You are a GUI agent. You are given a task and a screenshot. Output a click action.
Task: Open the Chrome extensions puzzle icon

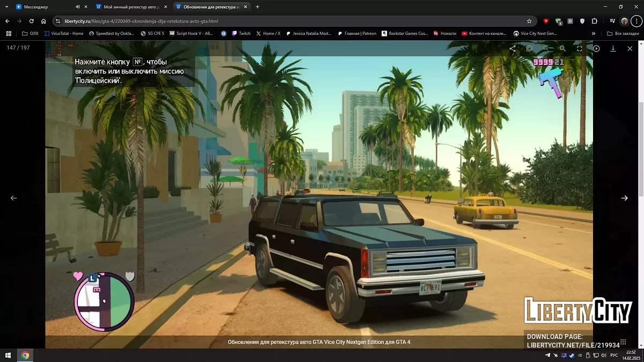[595, 21]
